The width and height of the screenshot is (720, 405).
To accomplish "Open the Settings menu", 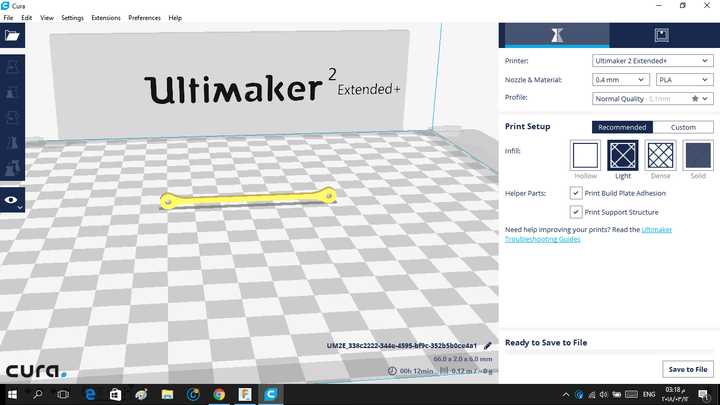I will pyautogui.click(x=73, y=18).
